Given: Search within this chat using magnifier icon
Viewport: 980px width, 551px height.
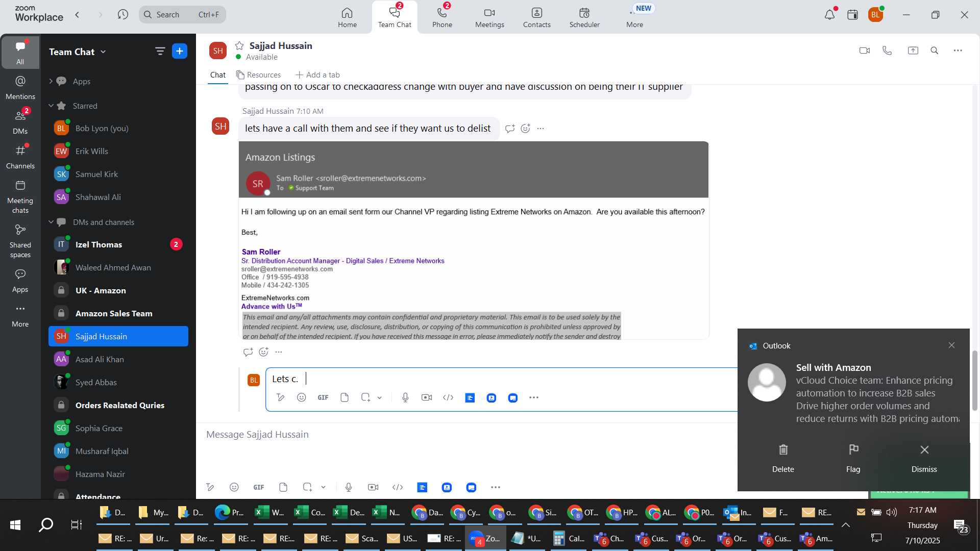Looking at the screenshot, I should tap(935, 51).
